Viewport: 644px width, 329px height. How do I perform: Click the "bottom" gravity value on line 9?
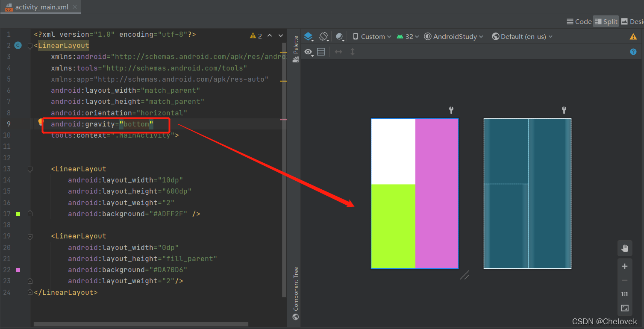[x=136, y=124]
